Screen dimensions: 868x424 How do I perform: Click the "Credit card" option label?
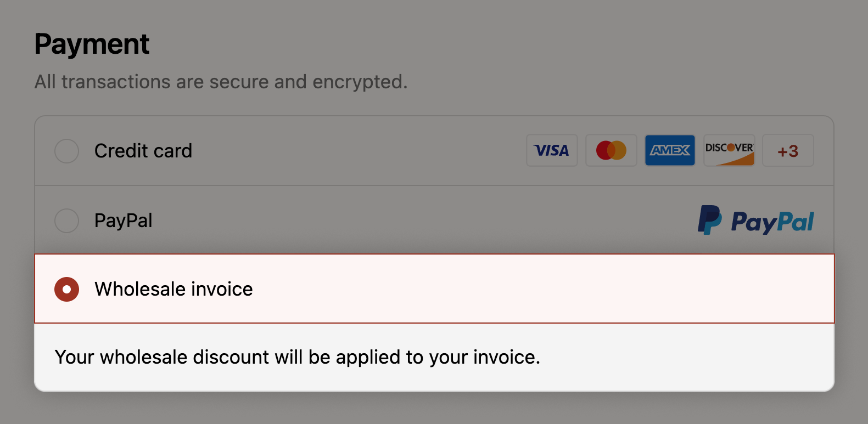[x=143, y=151]
